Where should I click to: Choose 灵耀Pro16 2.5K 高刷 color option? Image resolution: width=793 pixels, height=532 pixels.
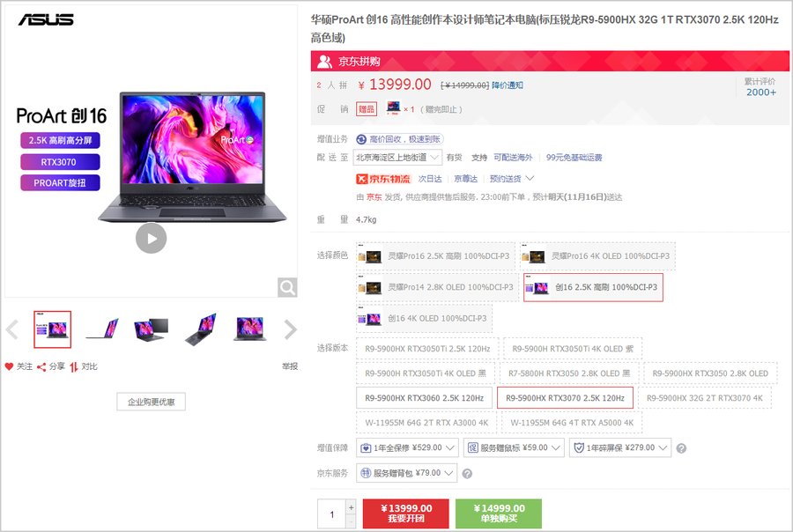(x=435, y=256)
